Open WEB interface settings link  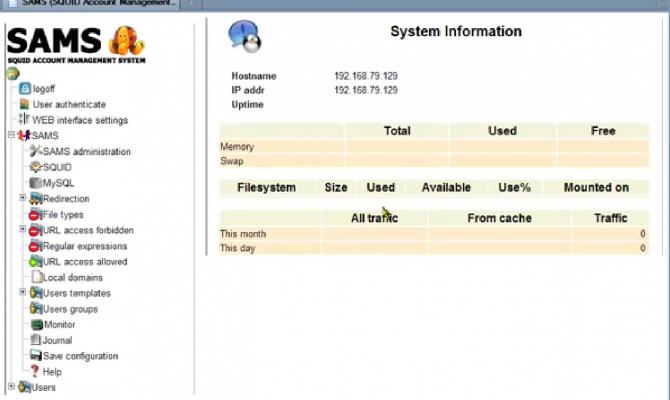(80, 120)
